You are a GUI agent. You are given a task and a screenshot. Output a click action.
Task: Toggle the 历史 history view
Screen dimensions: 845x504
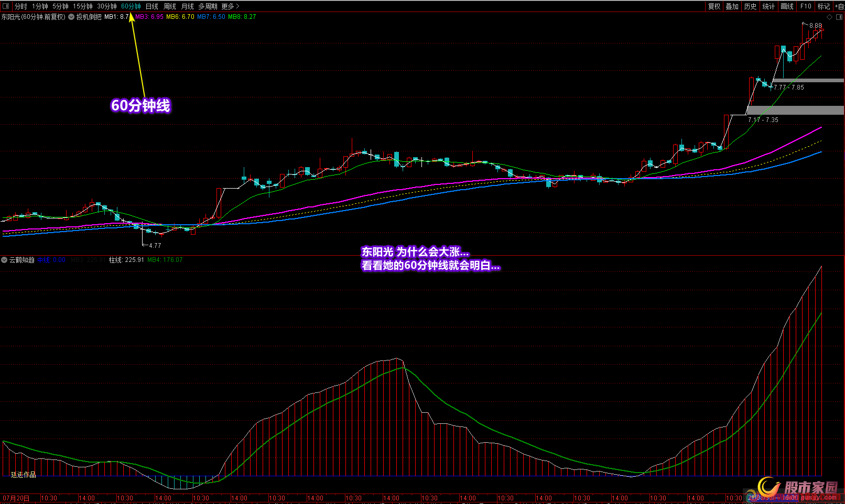(750, 6)
